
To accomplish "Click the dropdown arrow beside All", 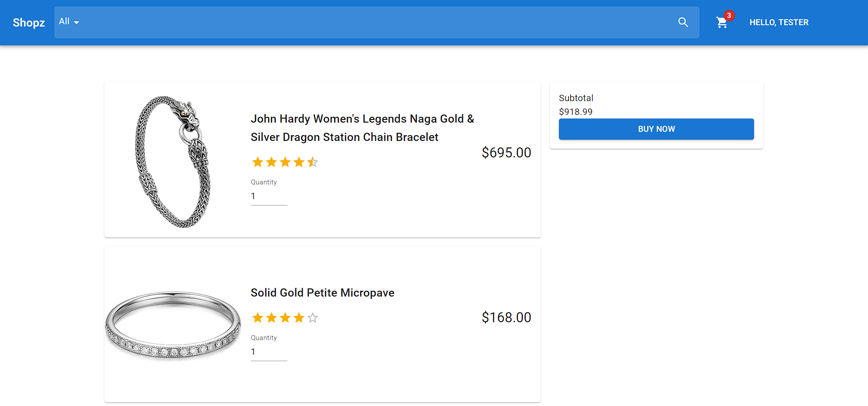I will pyautogui.click(x=76, y=22).
